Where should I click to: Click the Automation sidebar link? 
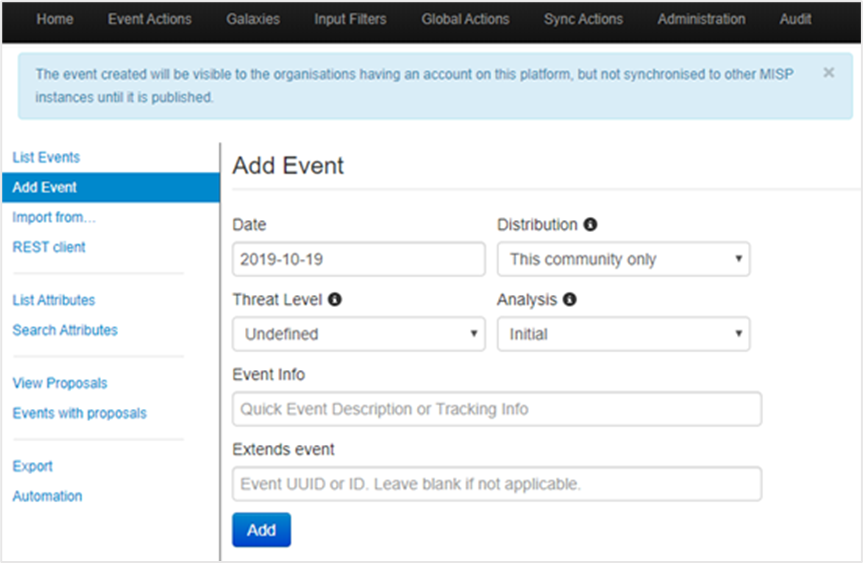tap(47, 496)
